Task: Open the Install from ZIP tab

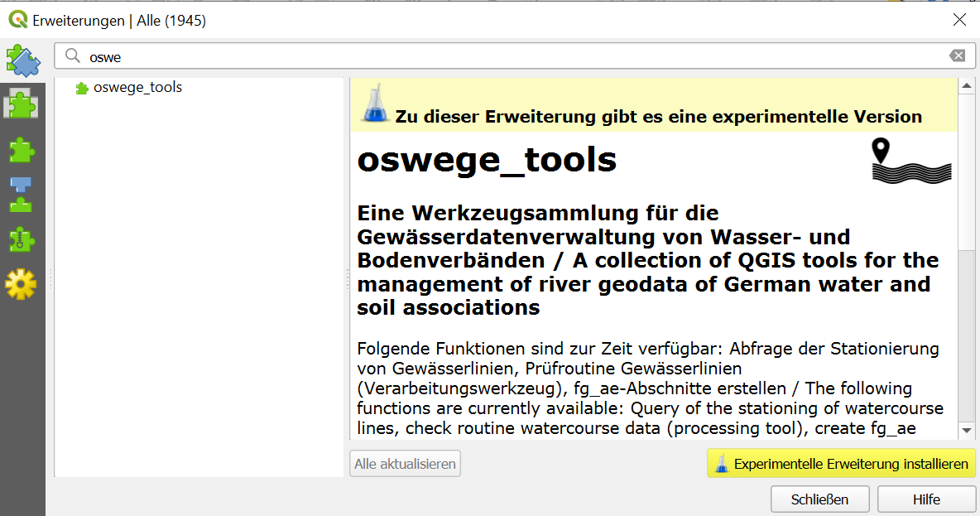Action: pyautogui.click(x=22, y=239)
